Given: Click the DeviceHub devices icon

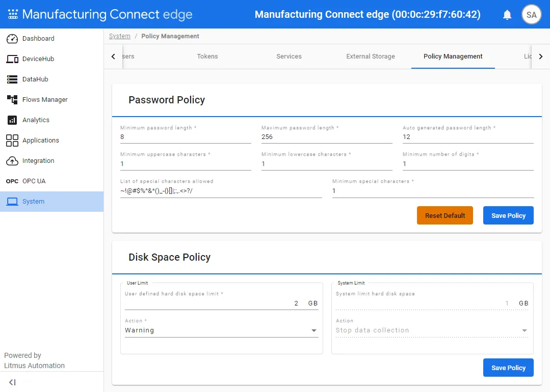Looking at the screenshot, I should (12, 59).
